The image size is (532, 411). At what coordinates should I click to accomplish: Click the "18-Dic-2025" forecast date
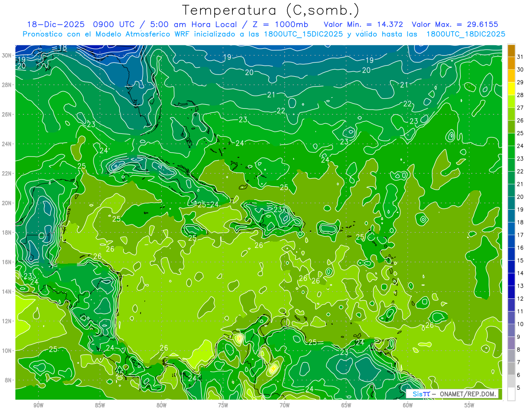pos(55,24)
